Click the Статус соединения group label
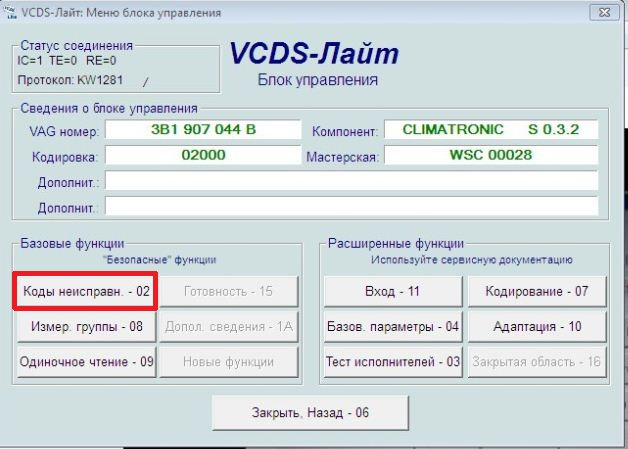This screenshot has width=628, height=449. pyautogui.click(x=76, y=46)
